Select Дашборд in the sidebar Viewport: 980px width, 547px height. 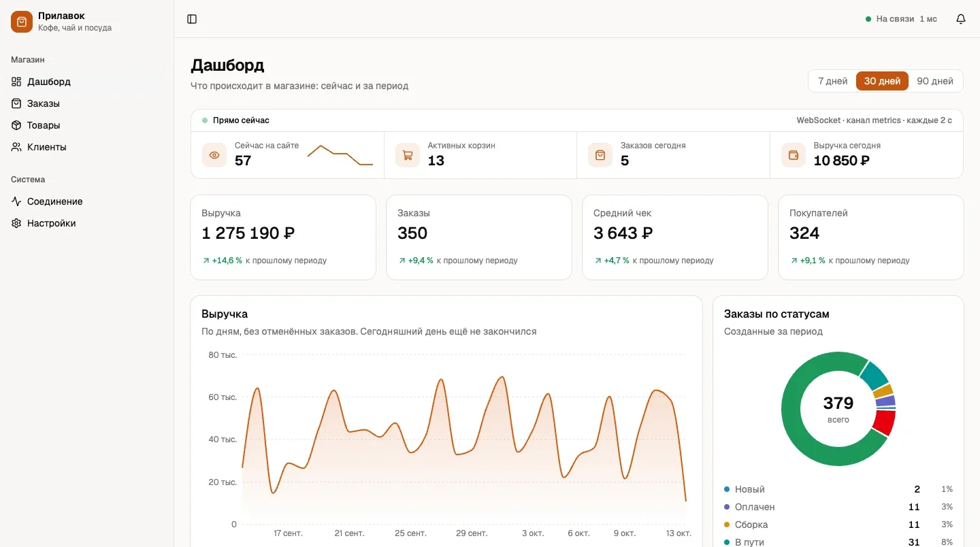[86, 82]
